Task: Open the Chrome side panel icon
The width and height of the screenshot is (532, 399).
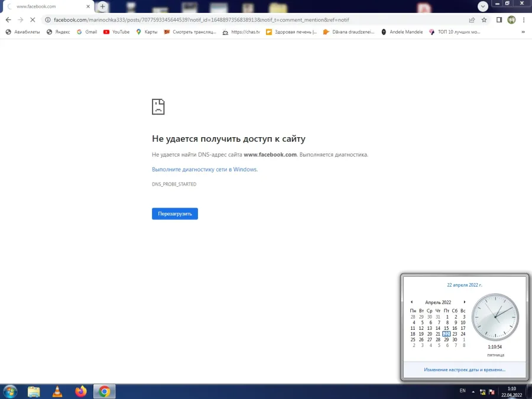Action: click(499, 20)
